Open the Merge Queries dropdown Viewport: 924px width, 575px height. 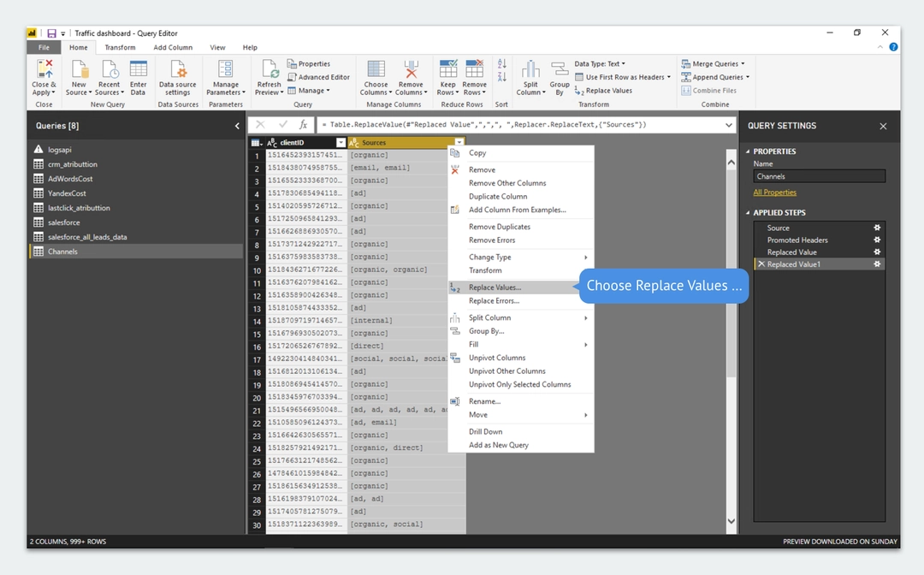[743, 63]
